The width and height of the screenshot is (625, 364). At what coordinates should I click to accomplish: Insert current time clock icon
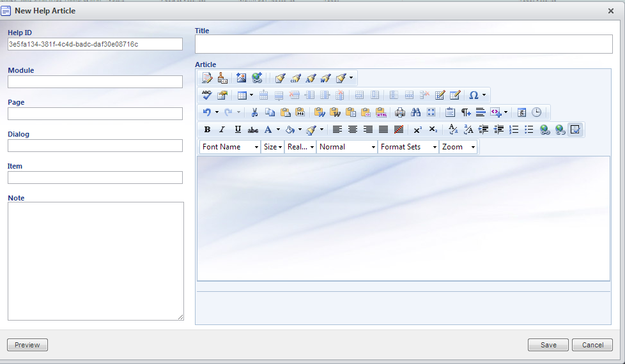[537, 112]
